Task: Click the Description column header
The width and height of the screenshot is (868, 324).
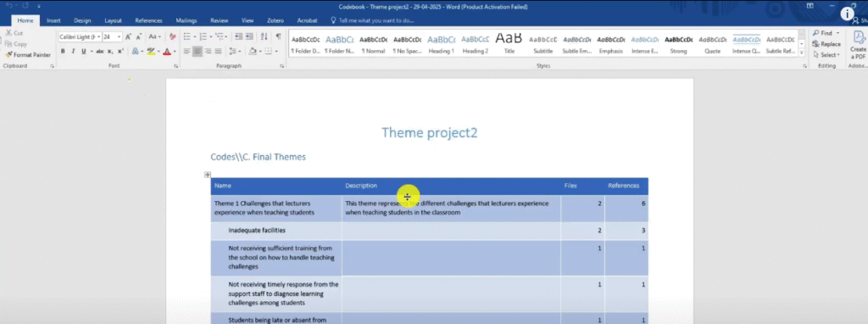Action: (x=361, y=186)
